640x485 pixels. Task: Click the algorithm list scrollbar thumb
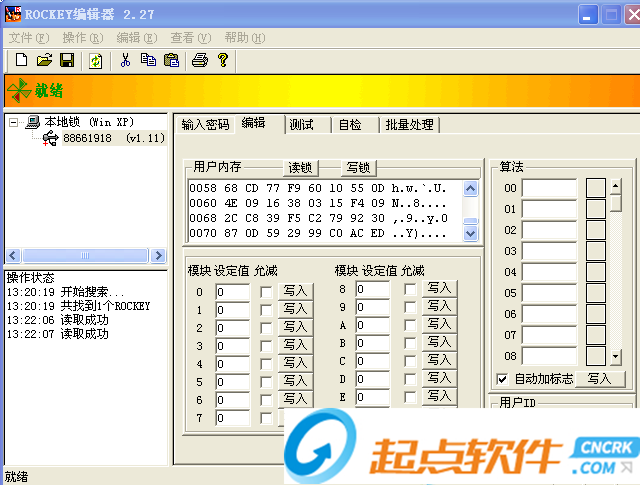click(616, 203)
